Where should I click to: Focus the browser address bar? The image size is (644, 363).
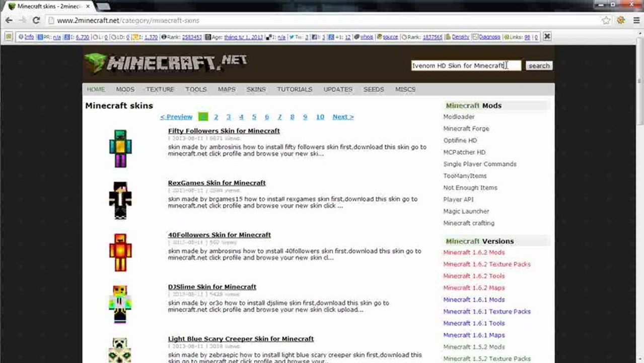click(x=322, y=21)
